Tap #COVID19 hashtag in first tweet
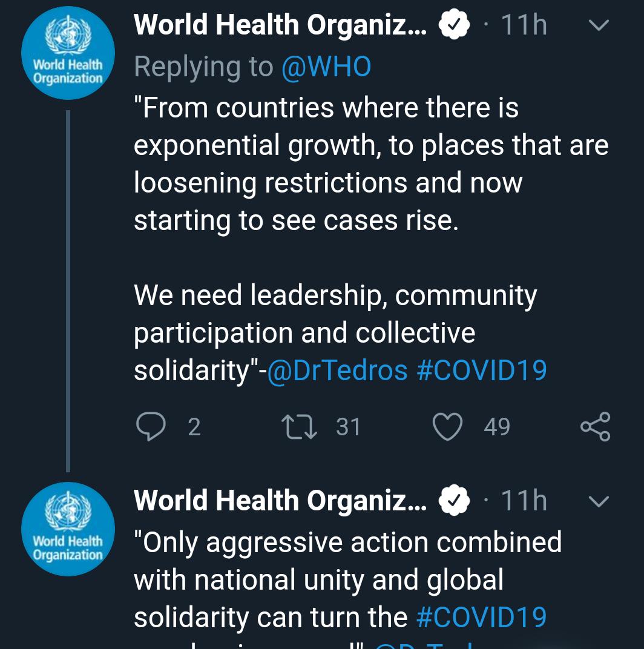This screenshot has width=644, height=649. [x=482, y=371]
